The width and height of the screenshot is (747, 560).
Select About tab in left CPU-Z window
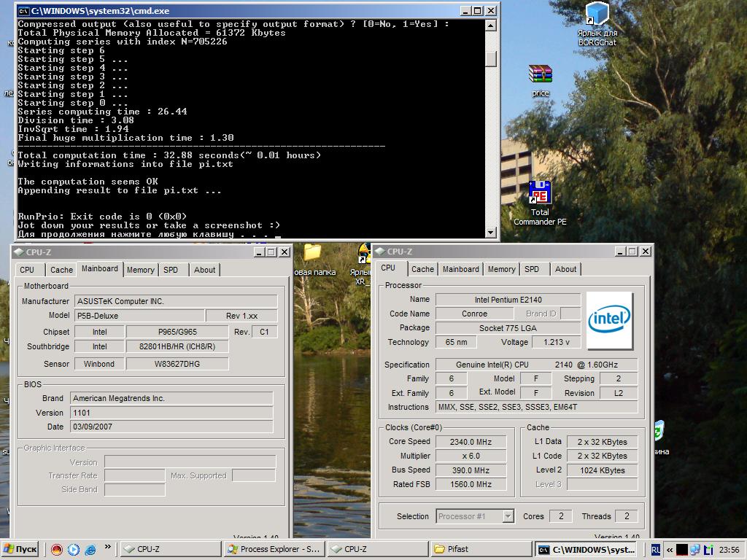(x=204, y=270)
